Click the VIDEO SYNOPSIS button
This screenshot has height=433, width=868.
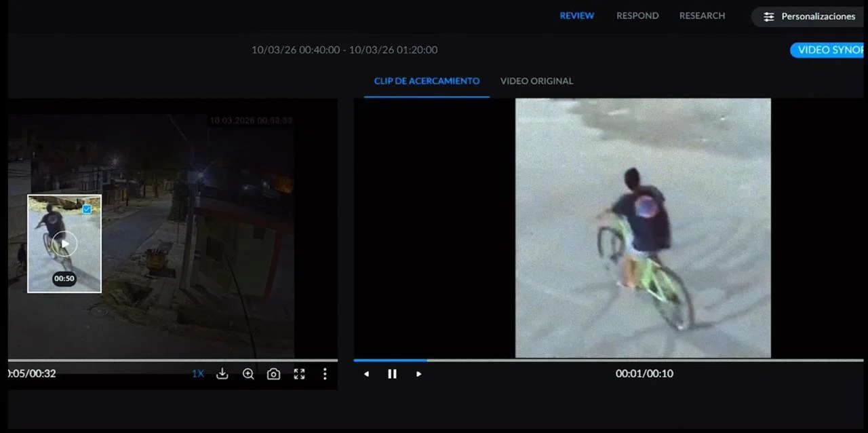click(x=829, y=50)
